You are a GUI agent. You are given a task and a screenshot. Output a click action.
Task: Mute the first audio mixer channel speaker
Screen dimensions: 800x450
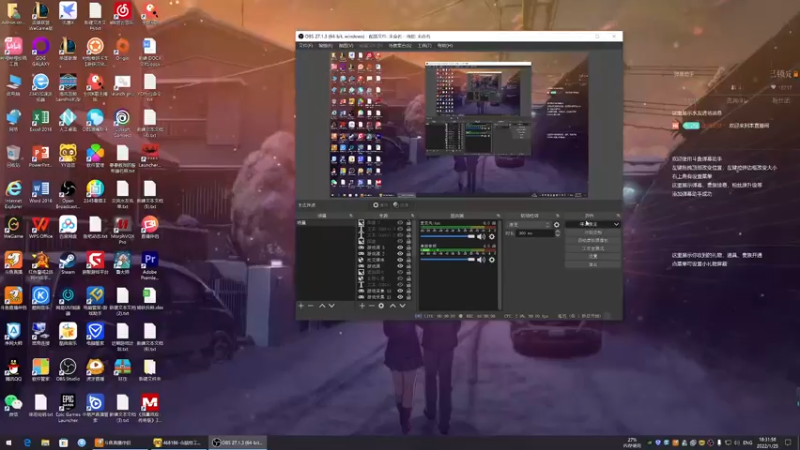click(x=481, y=236)
